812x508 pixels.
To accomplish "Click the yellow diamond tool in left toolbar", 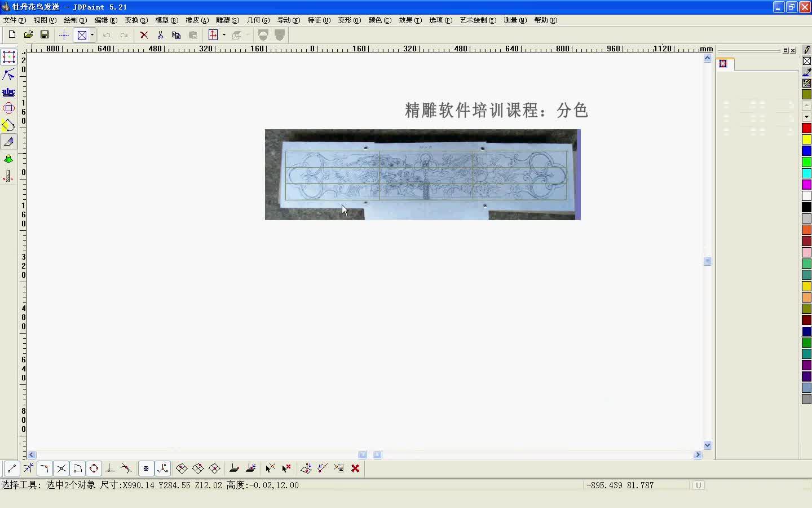I will coord(8,125).
